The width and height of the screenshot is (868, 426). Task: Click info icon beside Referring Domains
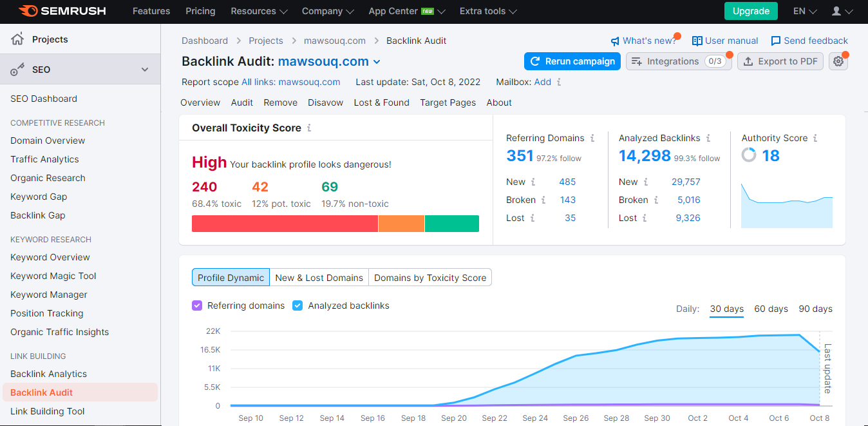tap(592, 138)
